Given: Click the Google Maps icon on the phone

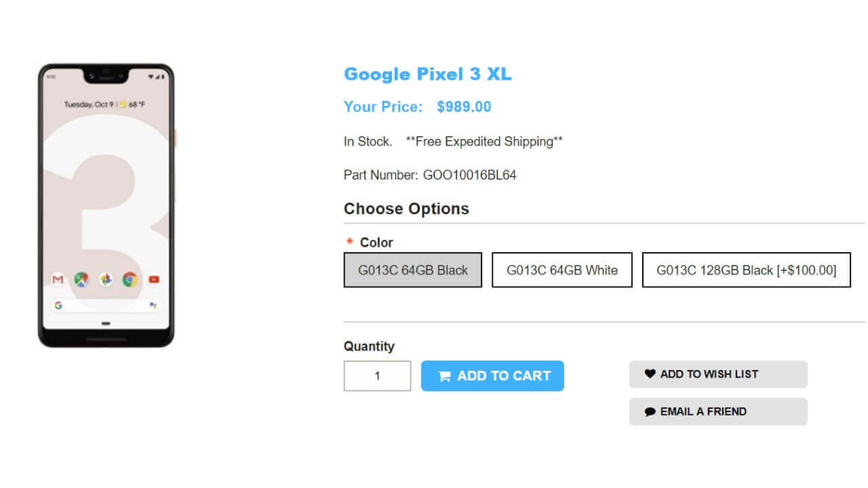Looking at the screenshot, I should (x=82, y=279).
